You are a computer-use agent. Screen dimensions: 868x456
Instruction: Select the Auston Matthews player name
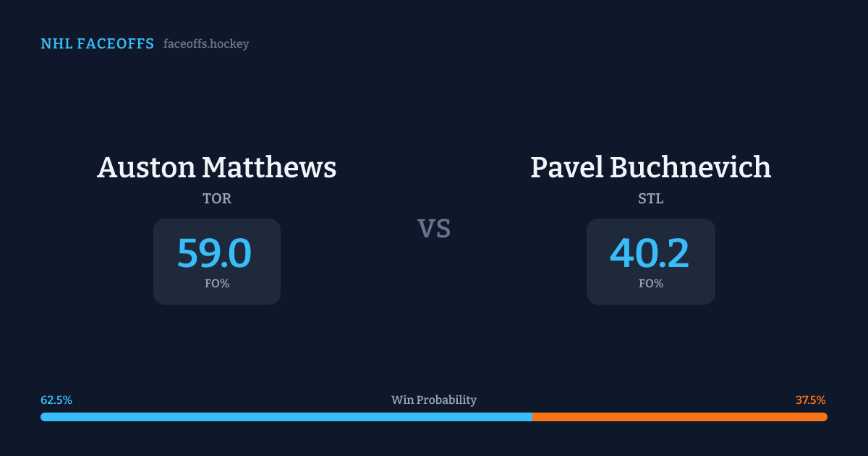pos(217,167)
